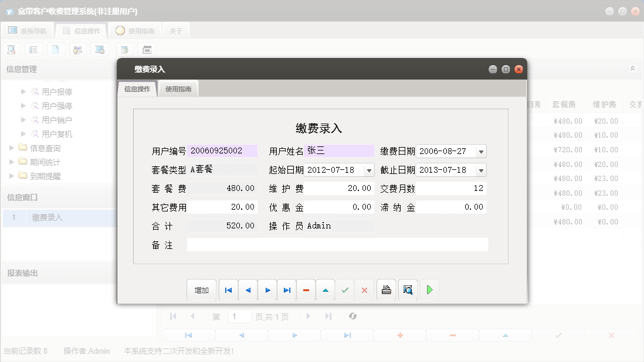Cancel edits with the red X icon
This screenshot has height=362, width=644.
(x=364, y=289)
